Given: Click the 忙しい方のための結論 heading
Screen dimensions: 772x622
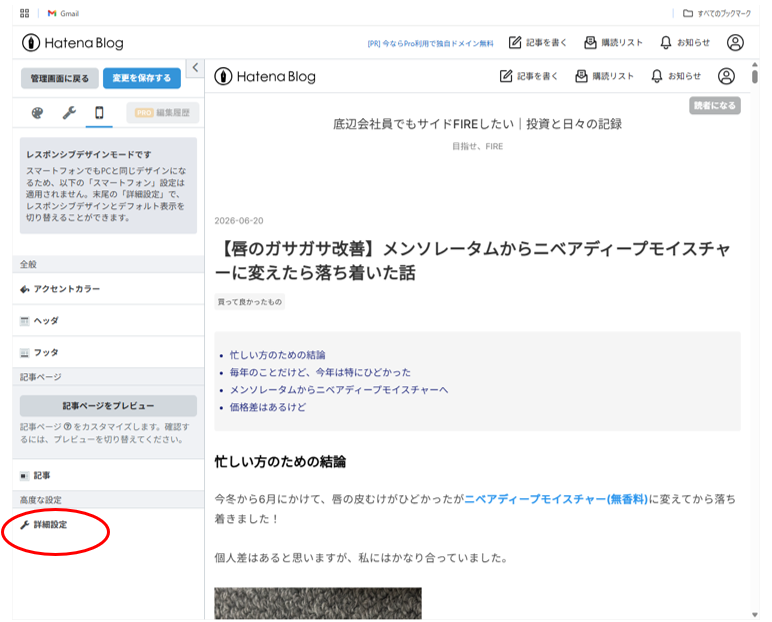Looking at the screenshot, I should click(x=280, y=462).
